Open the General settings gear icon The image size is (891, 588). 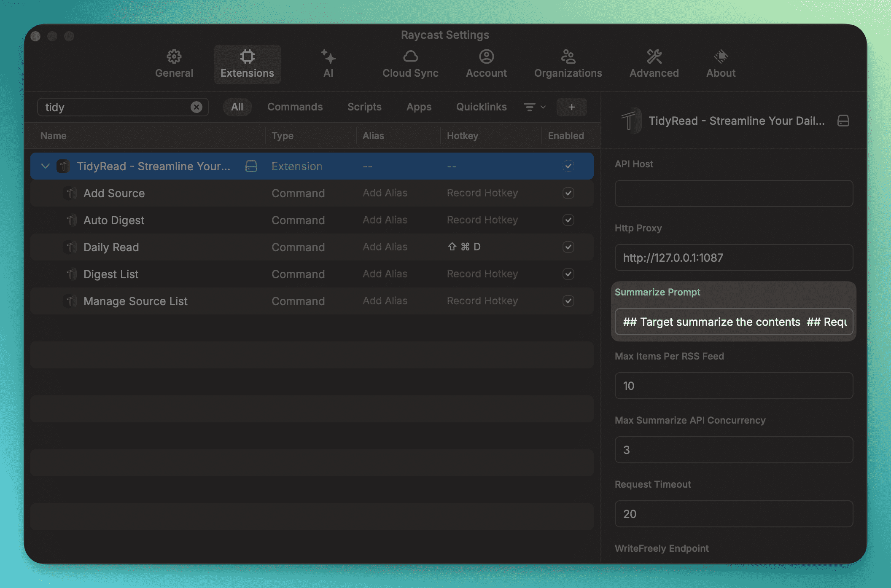(x=174, y=56)
